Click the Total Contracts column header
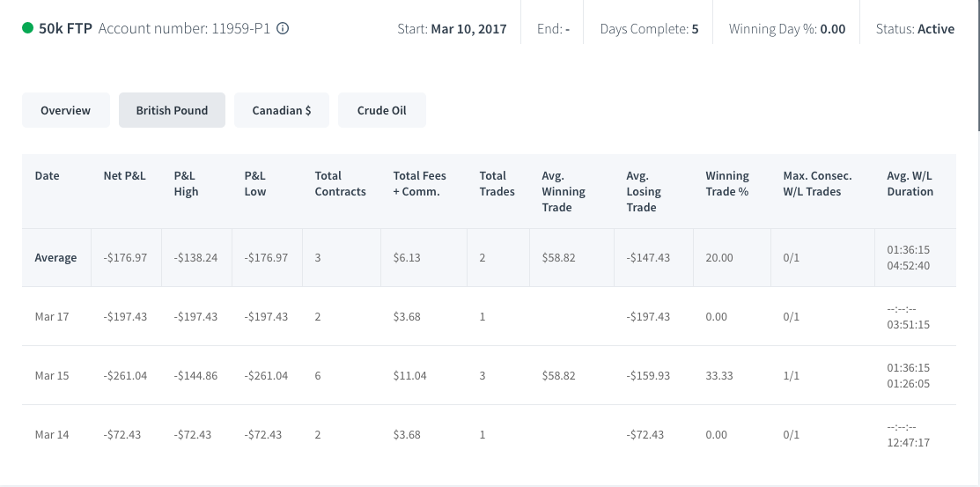 340,184
